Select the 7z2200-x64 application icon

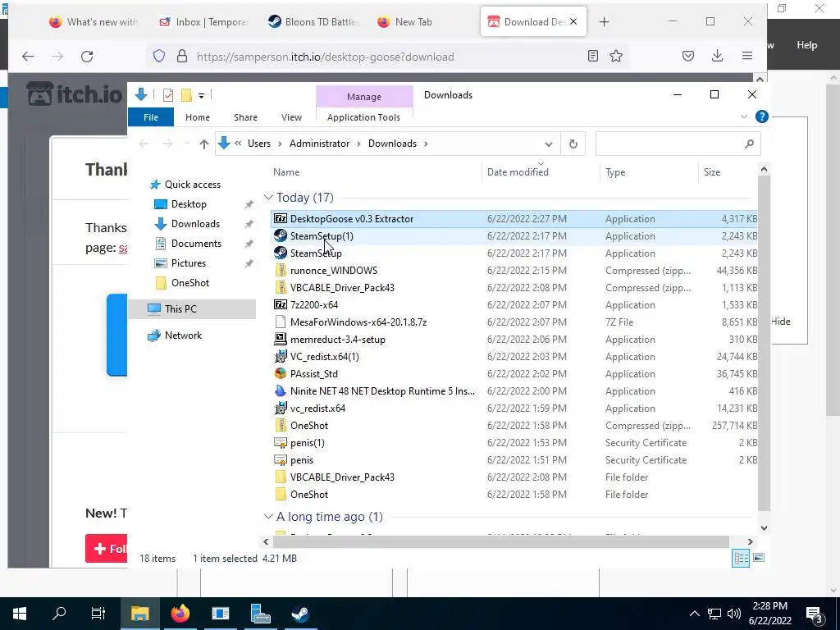281,305
